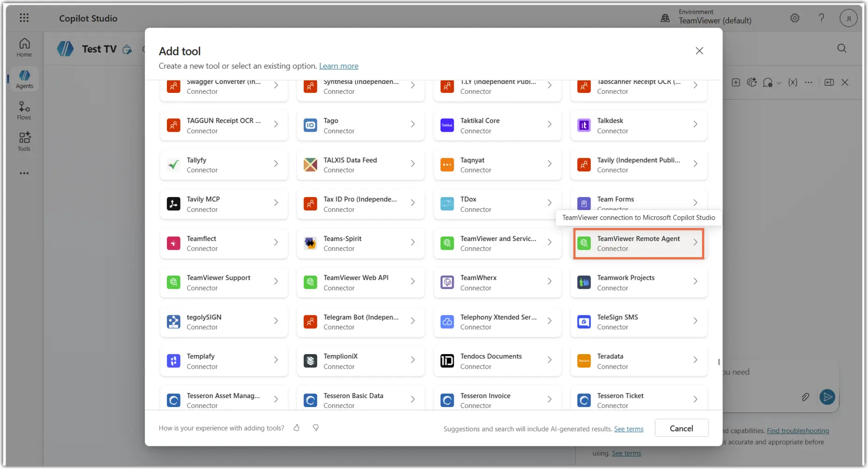The height and width of the screenshot is (469, 868).
Task: Click the Tago connector icon
Action: pyautogui.click(x=310, y=125)
